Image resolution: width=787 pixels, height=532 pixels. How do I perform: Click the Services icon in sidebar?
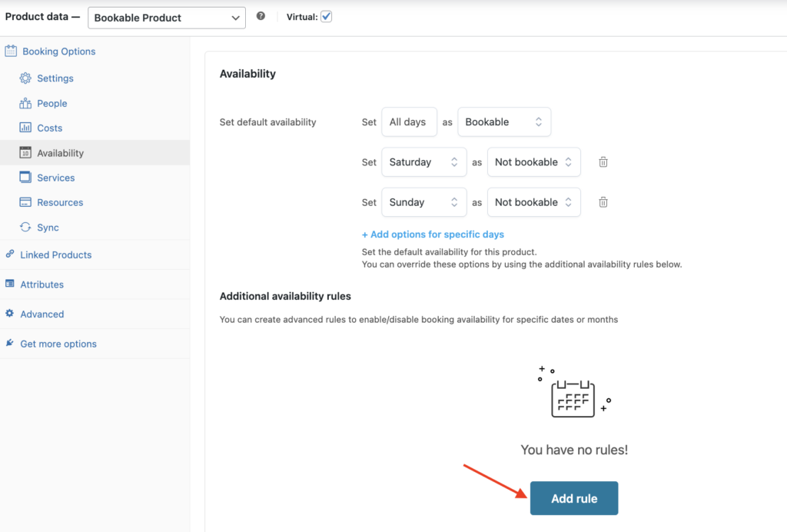pos(25,177)
